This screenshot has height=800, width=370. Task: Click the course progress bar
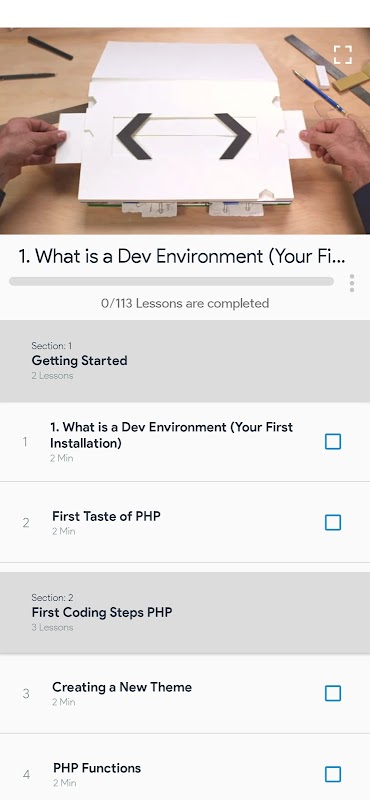pyautogui.click(x=171, y=281)
